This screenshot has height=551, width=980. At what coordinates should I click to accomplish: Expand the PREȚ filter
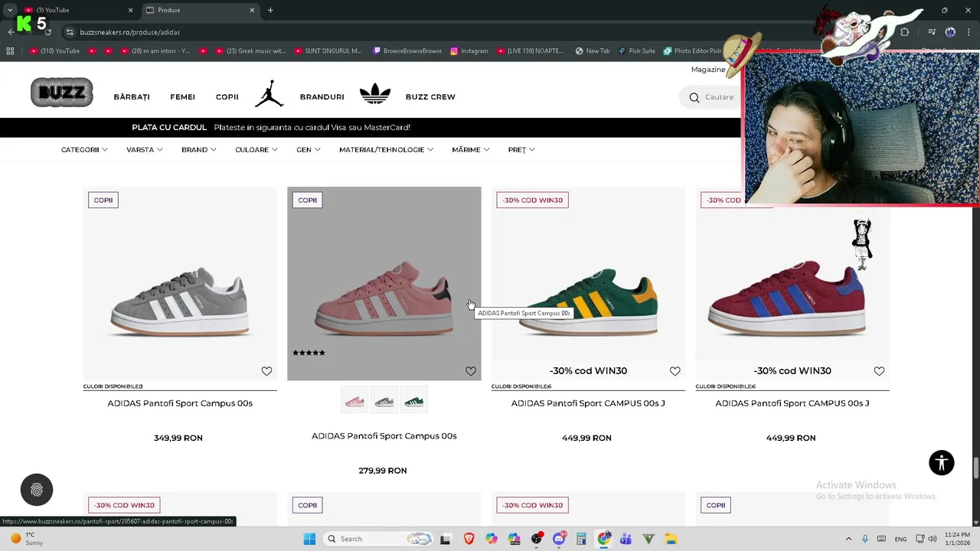(521, 150)
